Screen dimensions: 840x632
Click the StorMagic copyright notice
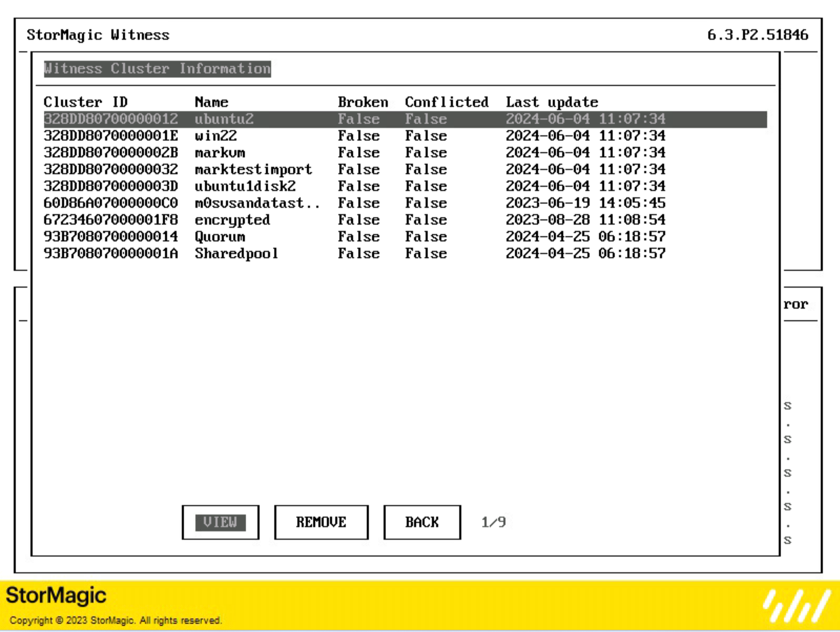coord(116,620)
